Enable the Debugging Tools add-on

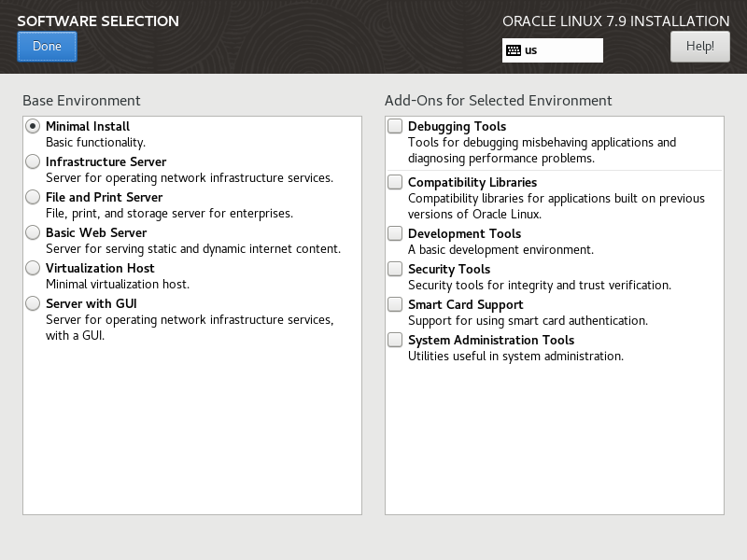(396, 126)
